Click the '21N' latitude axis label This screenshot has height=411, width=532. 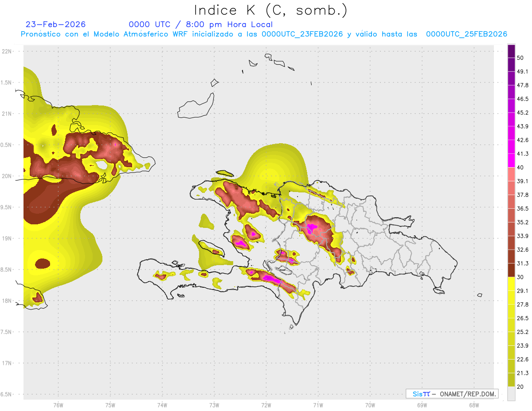7,114
